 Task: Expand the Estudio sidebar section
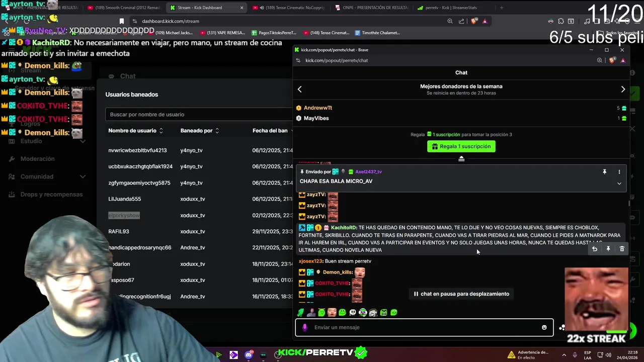click(46, 141)
